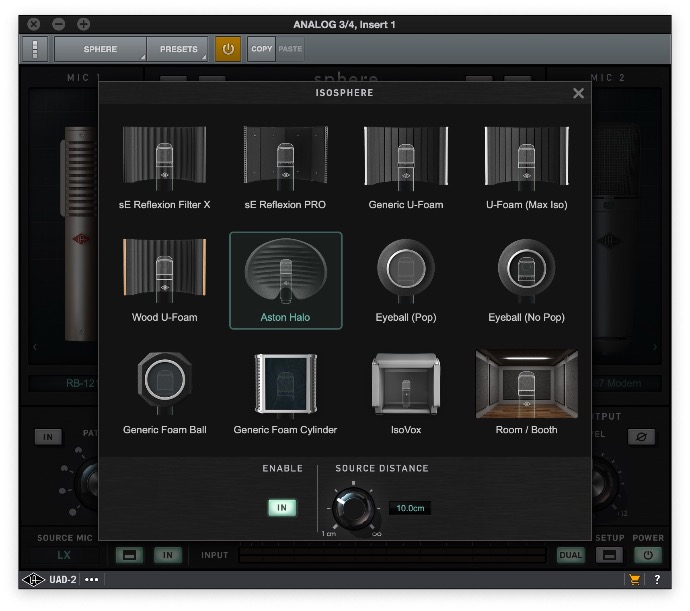
Task: Open the vertical dots plugin menu
Action: click(x=35, y=49)
